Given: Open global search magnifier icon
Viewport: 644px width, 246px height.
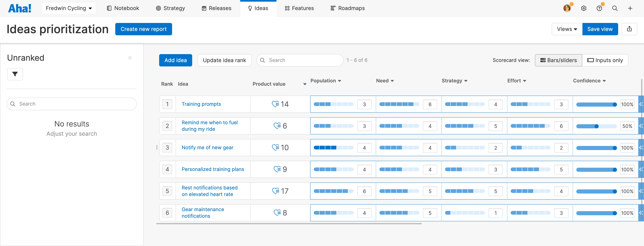Looking at the screenshot, I should pyautogui.click(x=615, y=8).
